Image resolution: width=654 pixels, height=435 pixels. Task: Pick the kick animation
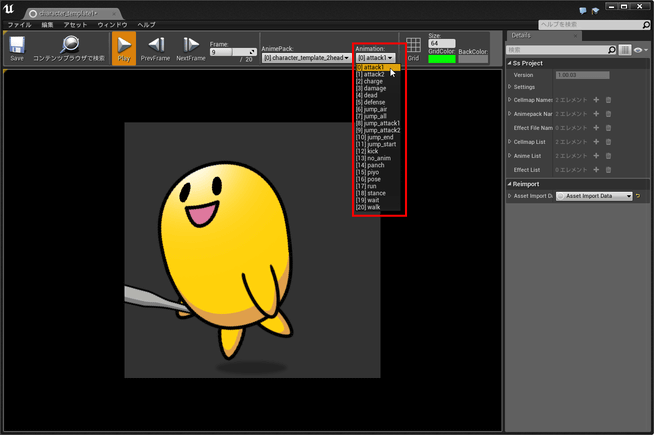pyautogui.click(x=378, y=151)
